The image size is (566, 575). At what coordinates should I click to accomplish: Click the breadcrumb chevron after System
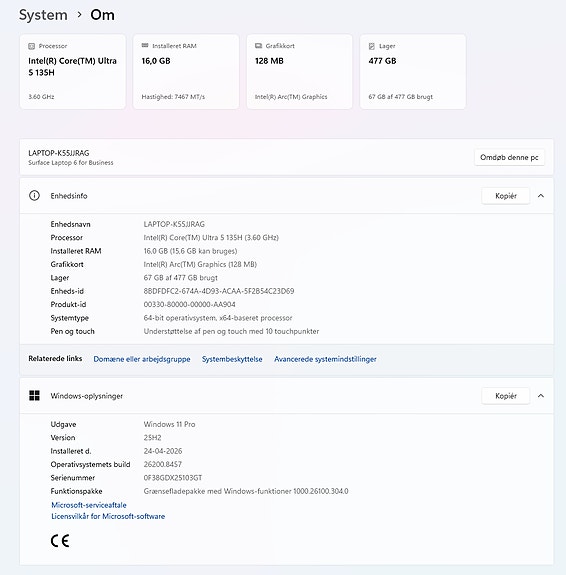coord(79,15)
